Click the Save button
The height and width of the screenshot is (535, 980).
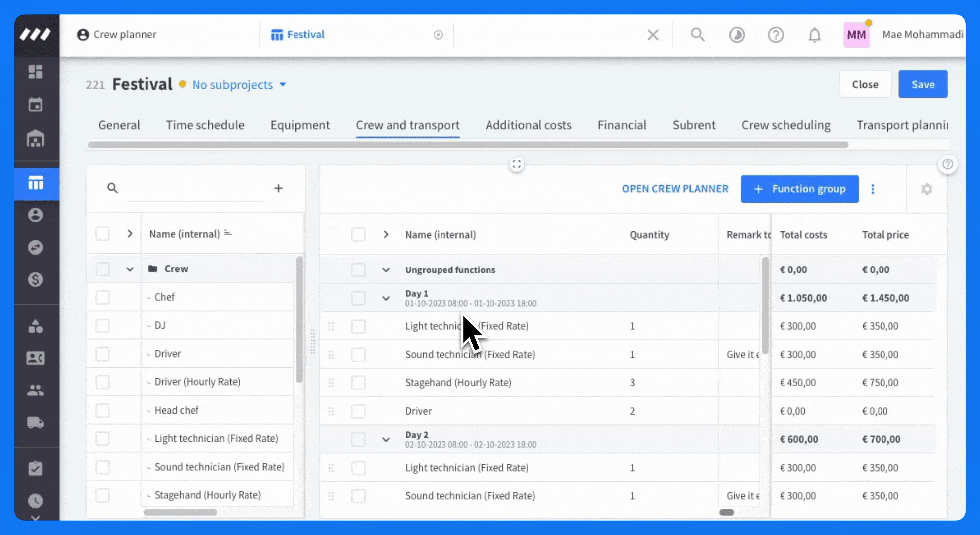923,84
